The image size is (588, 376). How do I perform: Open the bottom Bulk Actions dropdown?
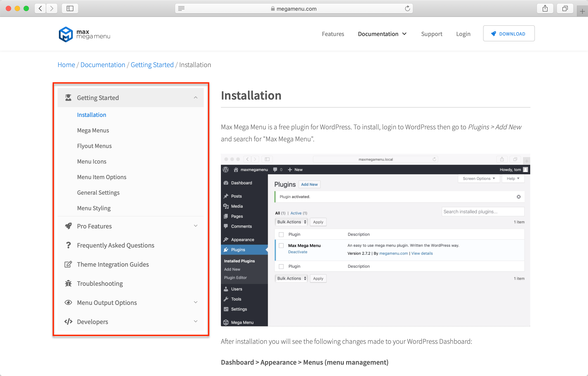coord(291,278)
